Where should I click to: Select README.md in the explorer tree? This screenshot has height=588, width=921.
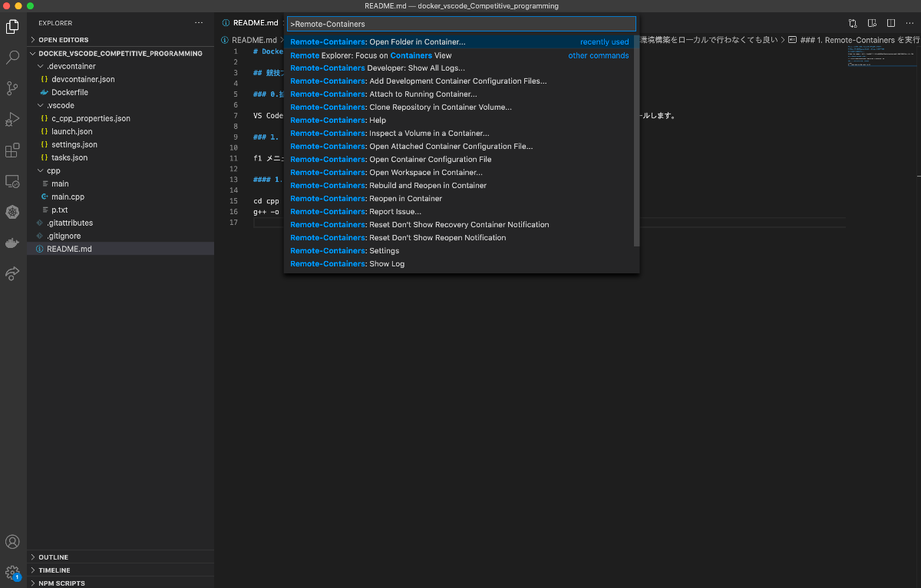pyautogui.click(x=120, y=249)
